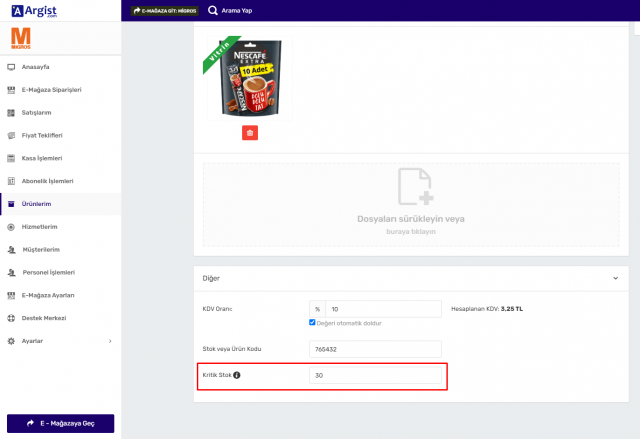Open the Ürünlerim menu item

36,204
